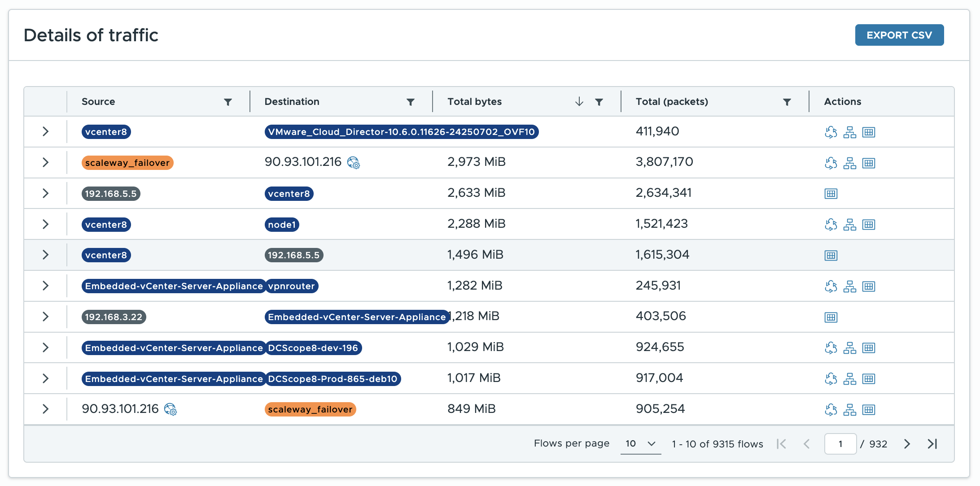This screenshot has width=980, height=486.
Task: Go to the next page of flows
Action: pyautogui.click(x=907, y=444)
